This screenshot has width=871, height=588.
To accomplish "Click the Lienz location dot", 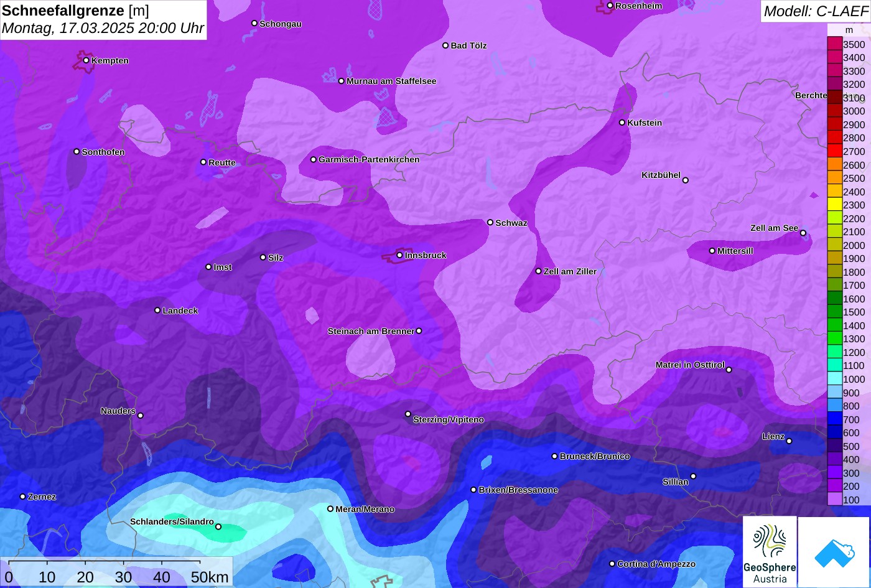I will [x=788, y=441].
